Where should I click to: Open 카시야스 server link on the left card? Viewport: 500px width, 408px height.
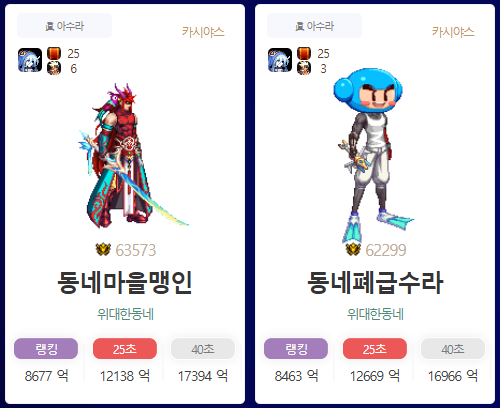pyautogui.click(x=203, y=32)
